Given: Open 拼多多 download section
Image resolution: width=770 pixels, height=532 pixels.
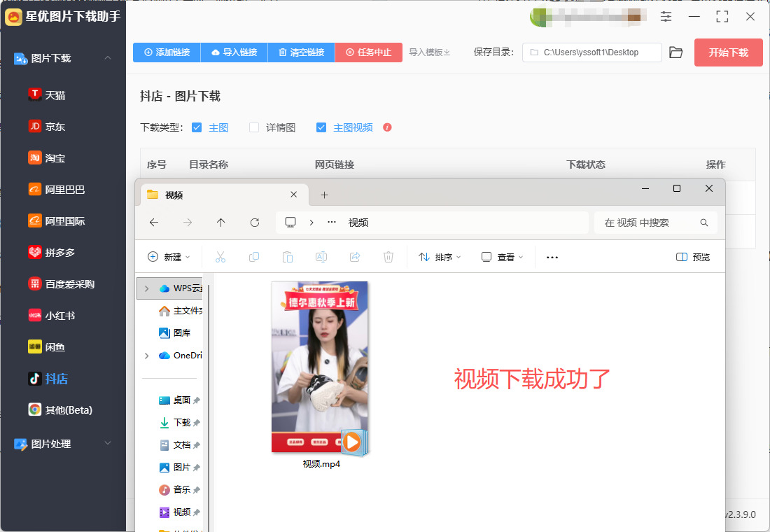Looking at the screenshot, I should point(52,252).
